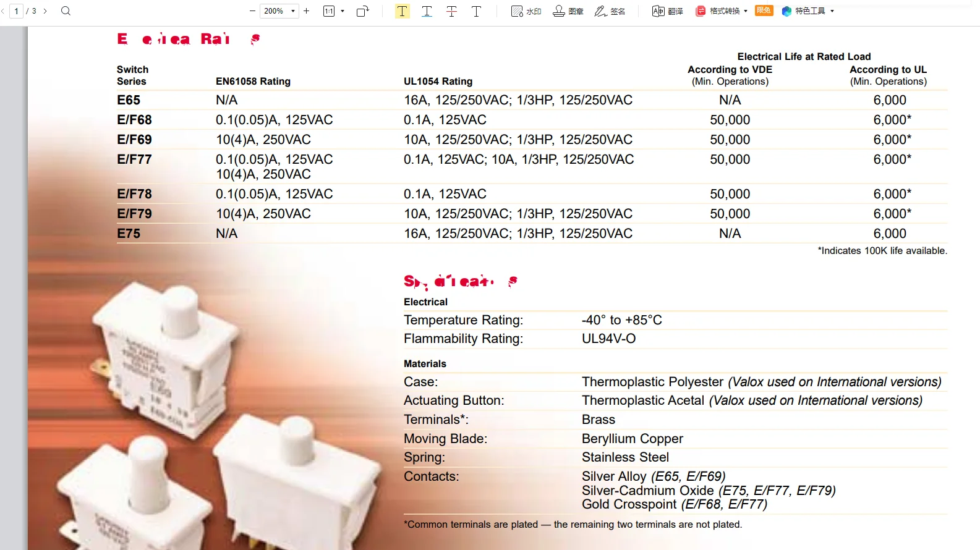Viewport: 980px width, 550px height.
Task: Click the Silver-Cadmium Oxide contacts line
Action: click(x=709, y=491)
